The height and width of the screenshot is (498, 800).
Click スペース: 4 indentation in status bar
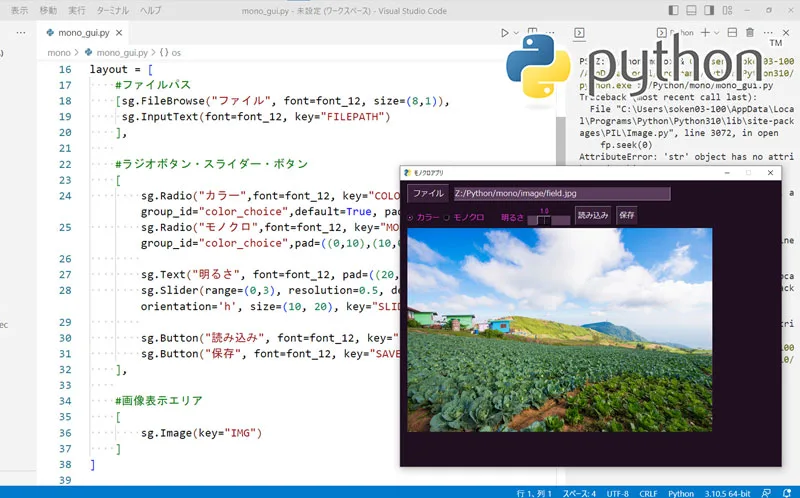580,493
